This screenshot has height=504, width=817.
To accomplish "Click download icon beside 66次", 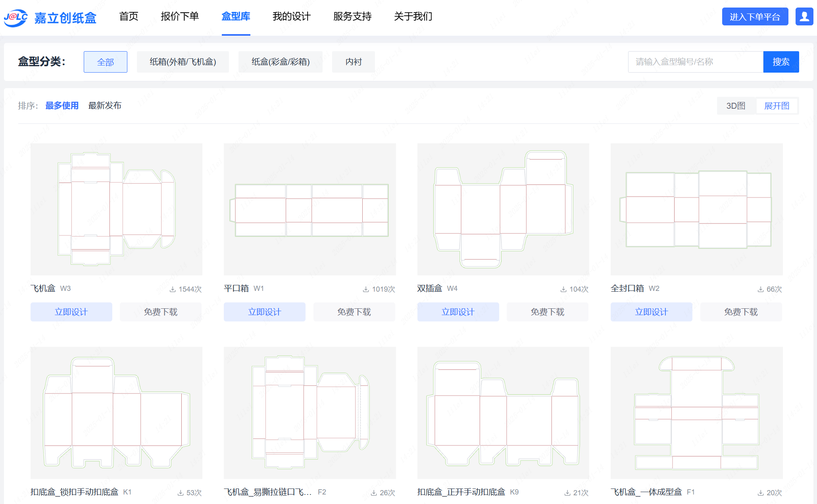I will [761, 289].
